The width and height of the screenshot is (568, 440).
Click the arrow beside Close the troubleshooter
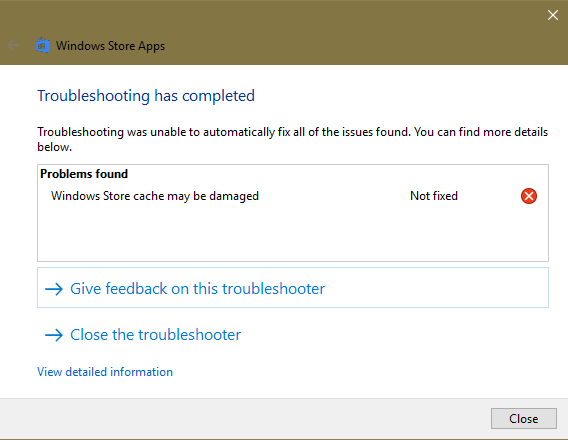54,335
